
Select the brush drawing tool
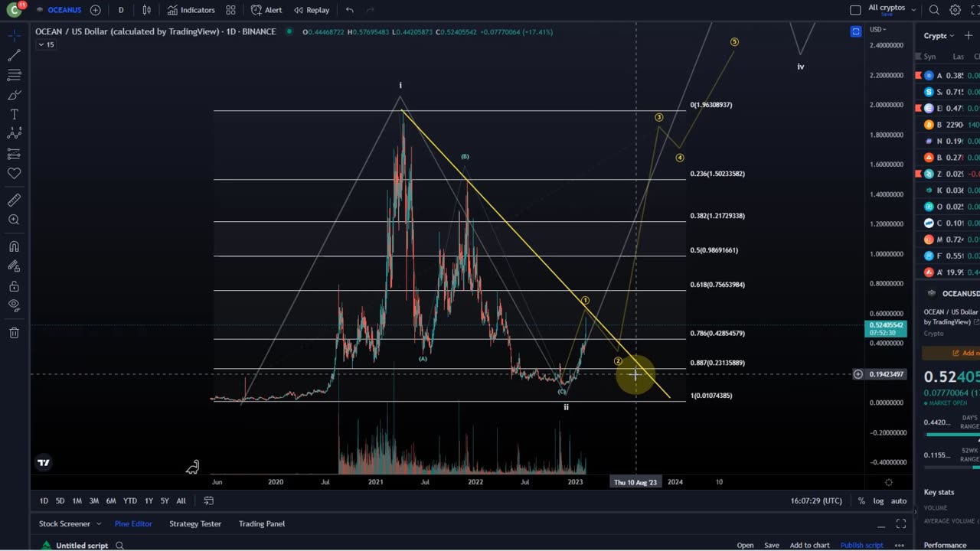[14, 95]
